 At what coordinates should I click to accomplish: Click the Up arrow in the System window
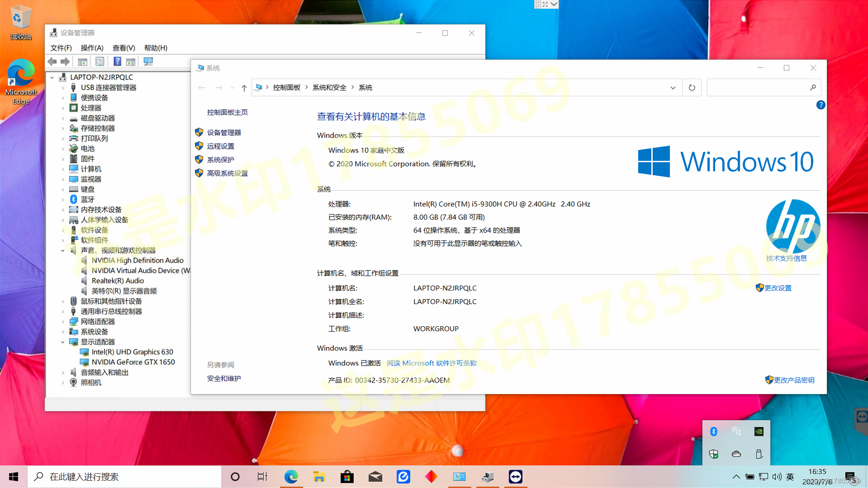pyautogui.click(x=244, y=88)
